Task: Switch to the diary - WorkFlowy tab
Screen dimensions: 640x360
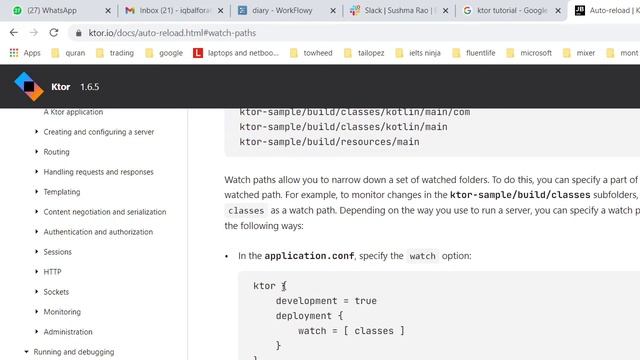Action: [282, 11]
